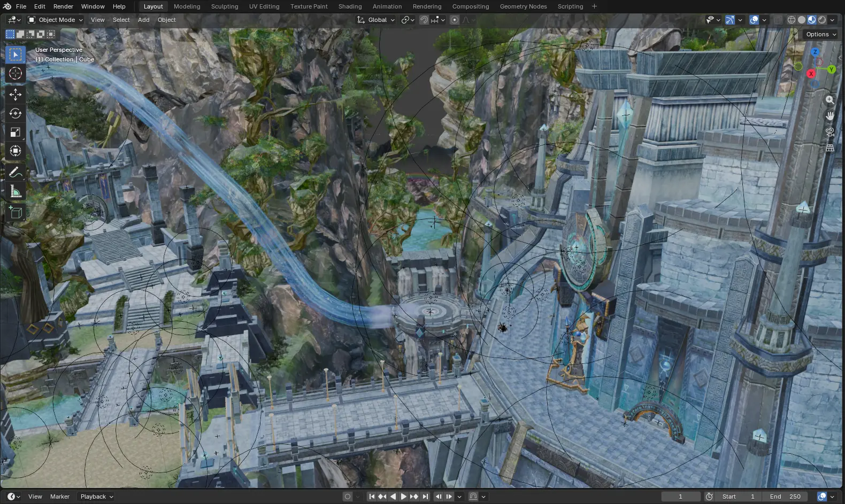Switch to solid shading
Screen dimensions: 845x504
(802, 20)
